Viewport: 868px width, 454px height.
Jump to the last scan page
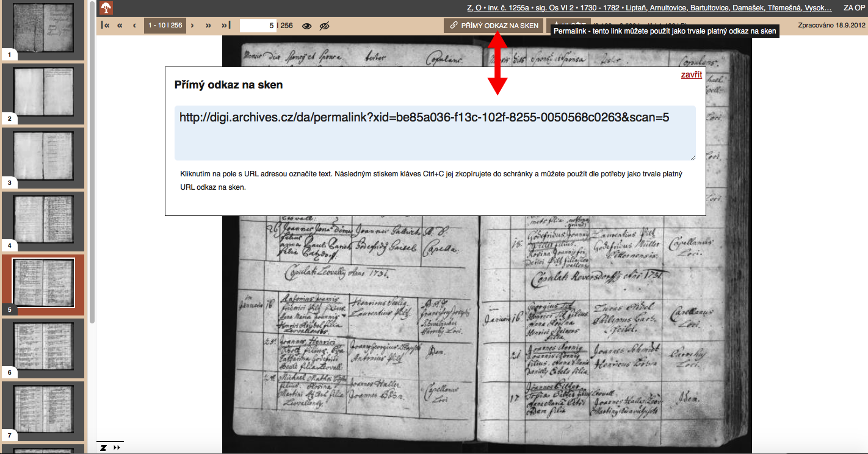[226, 26]
